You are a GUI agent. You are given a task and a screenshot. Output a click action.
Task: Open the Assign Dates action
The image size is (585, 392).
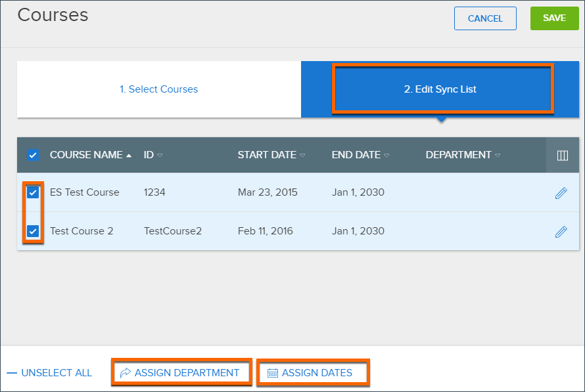313,372
